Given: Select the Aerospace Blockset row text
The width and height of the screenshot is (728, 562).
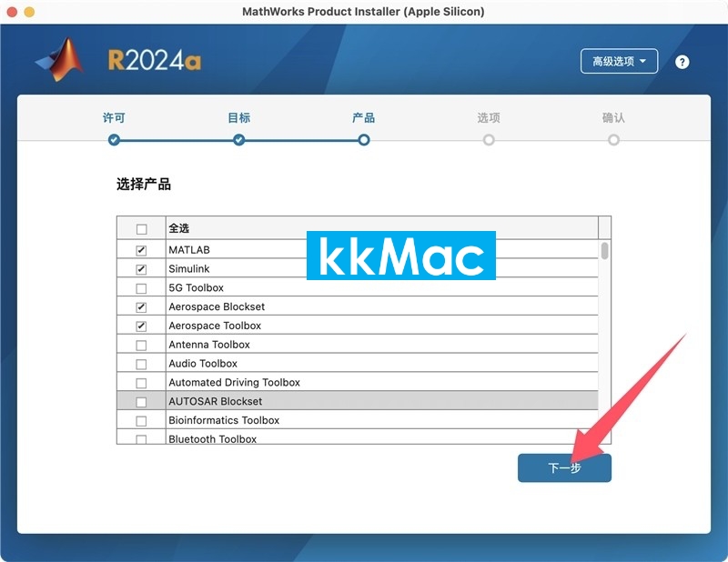Looking at the screenshot, I should tap(217, 306).
